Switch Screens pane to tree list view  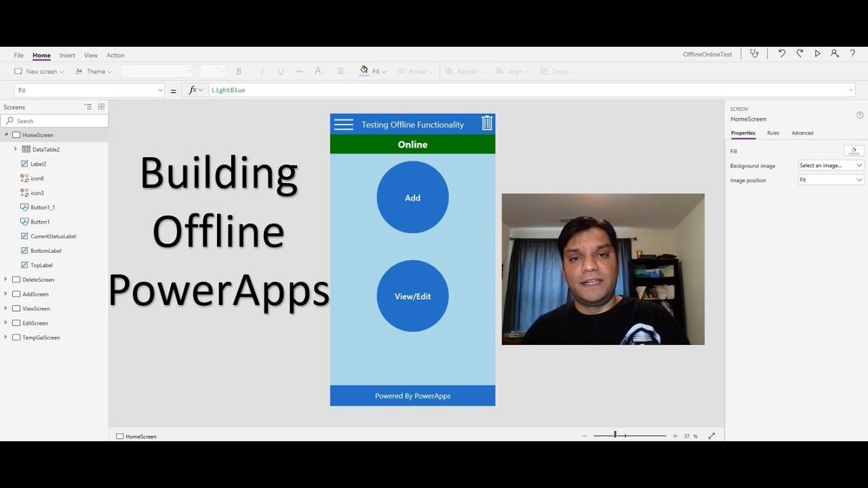(x=88, y=106)
